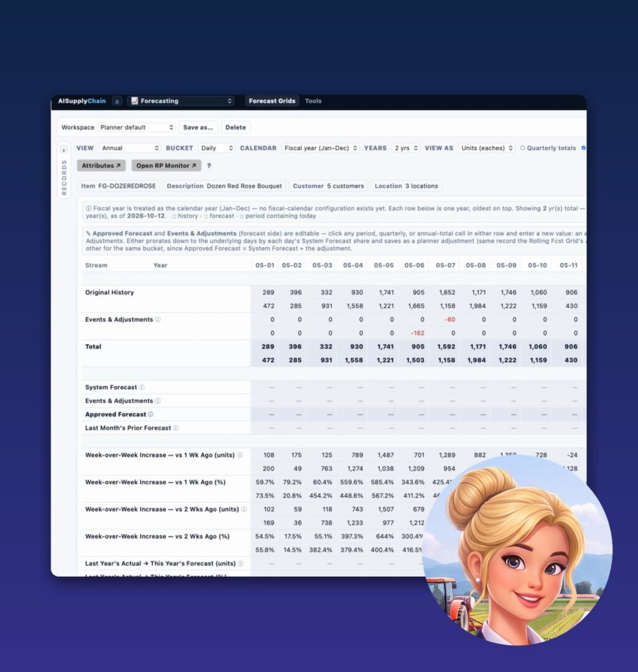Click the home icon next to AISupplyChain

coord(116,101)
